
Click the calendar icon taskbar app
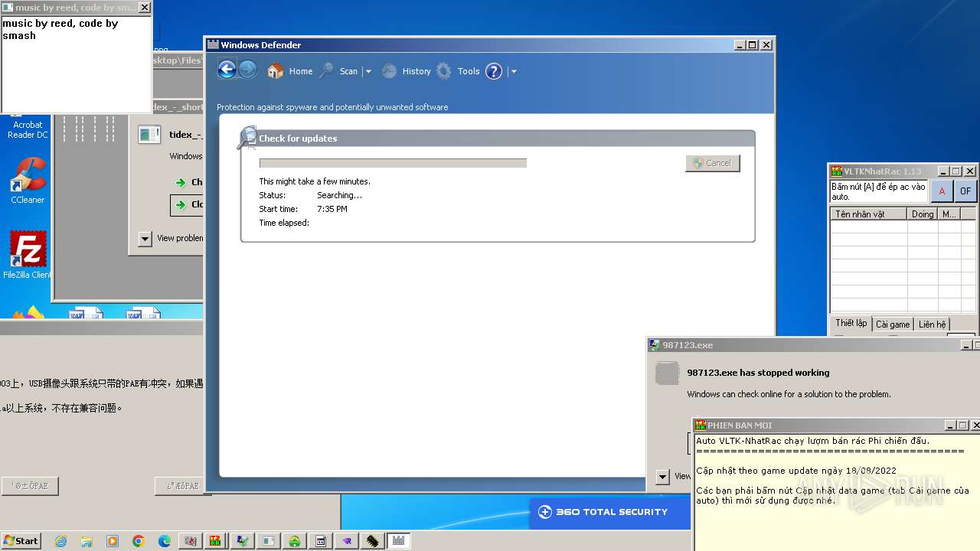[x=321, y=541]
